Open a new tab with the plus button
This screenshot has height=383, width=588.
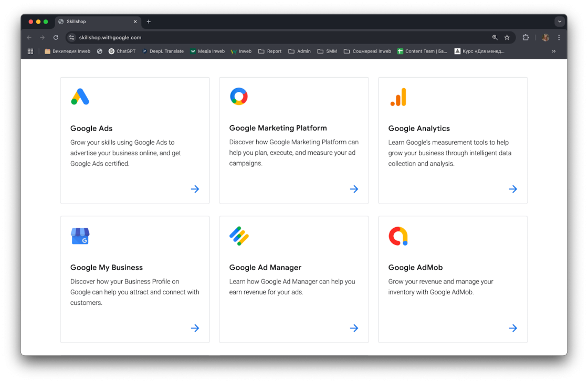(149, 22)
